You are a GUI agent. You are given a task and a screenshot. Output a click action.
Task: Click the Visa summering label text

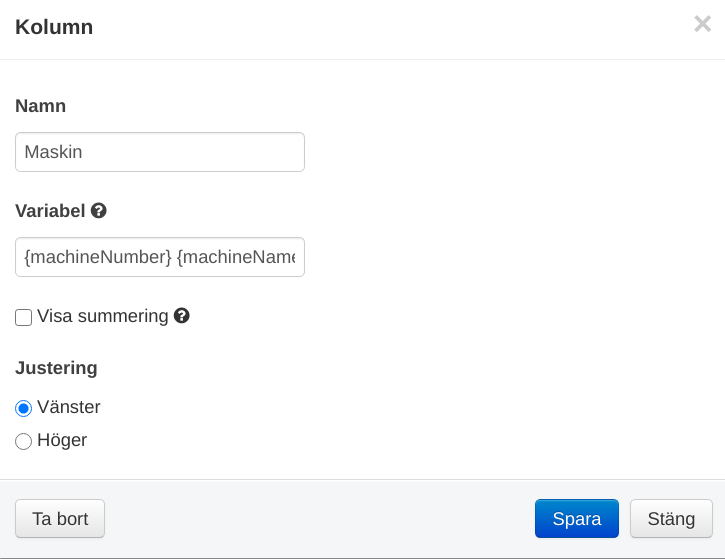(103, 316)
